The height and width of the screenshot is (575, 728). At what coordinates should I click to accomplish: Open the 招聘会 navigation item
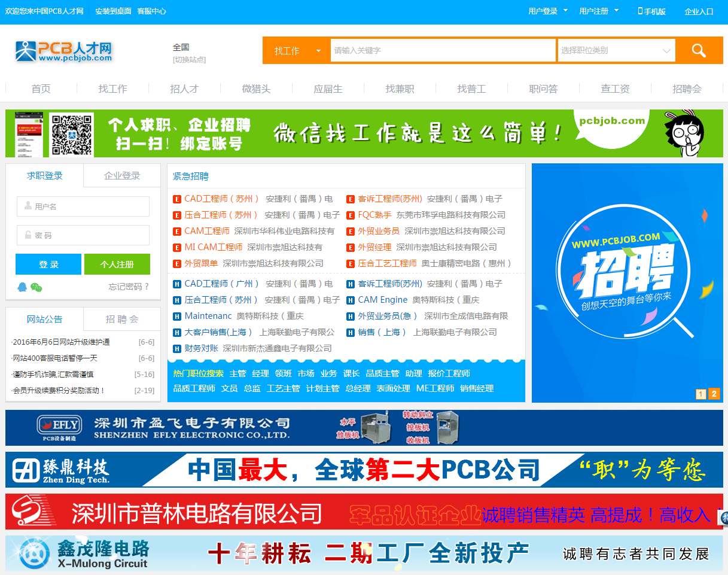click(x=687, y=89)
